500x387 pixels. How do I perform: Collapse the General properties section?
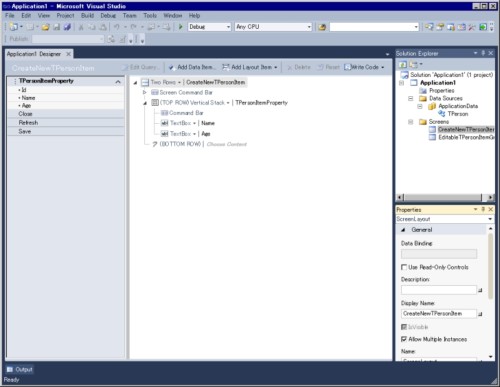403,230
